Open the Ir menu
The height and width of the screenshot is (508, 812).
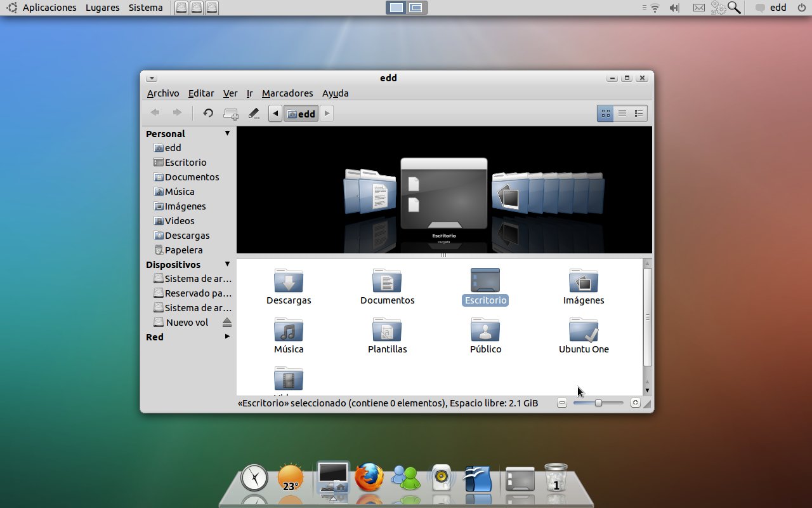(x=250, y=93)
